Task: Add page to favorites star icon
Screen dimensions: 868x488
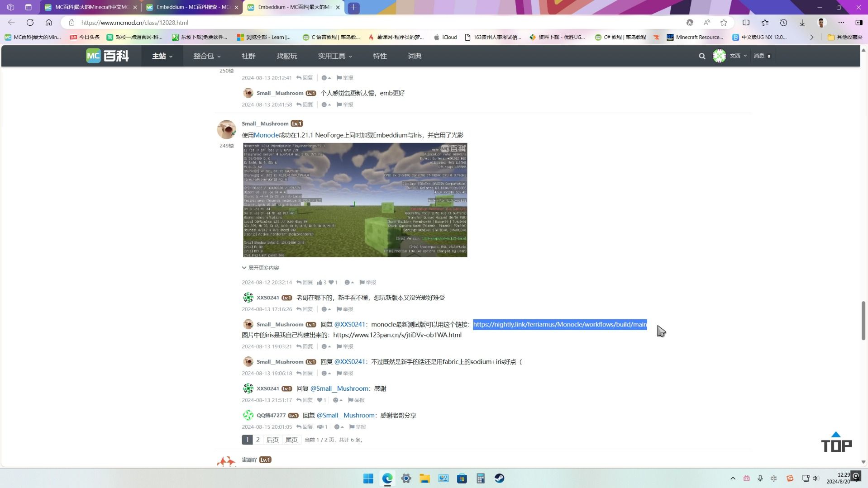Action: coord(724,23)
